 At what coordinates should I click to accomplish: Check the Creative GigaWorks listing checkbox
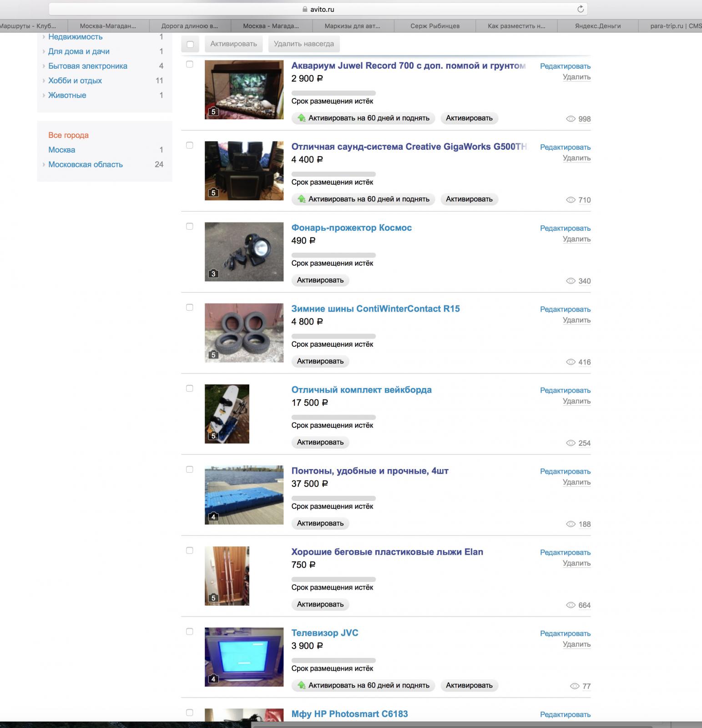(190, 145)
